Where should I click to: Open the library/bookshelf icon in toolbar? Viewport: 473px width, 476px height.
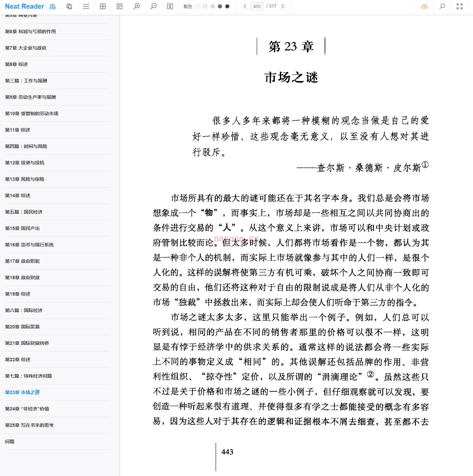tap(69, 6)
